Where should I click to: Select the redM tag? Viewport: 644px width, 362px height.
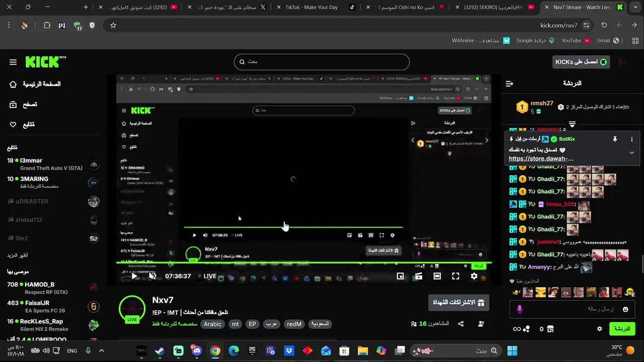click(294, 324)
